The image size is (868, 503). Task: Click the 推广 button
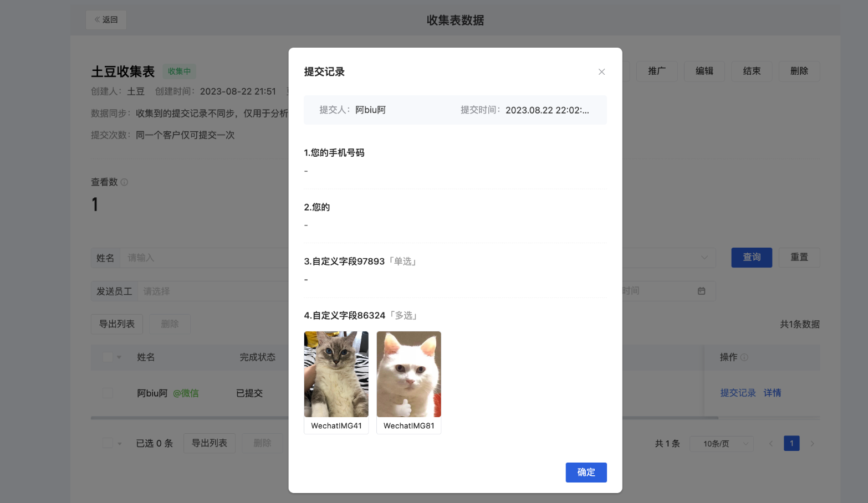point(657,71)
